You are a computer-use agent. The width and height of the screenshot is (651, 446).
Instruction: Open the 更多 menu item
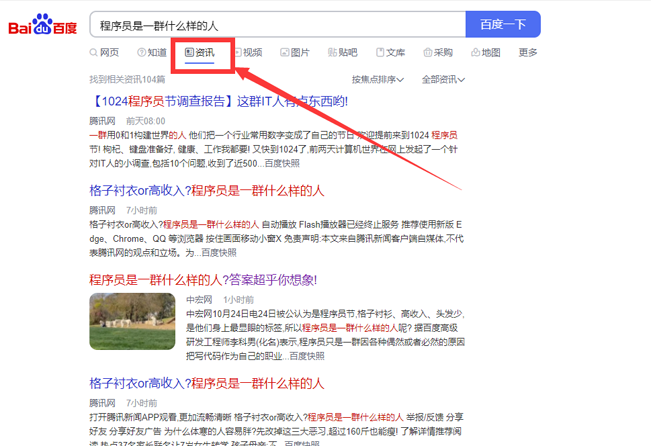(528, 52)
